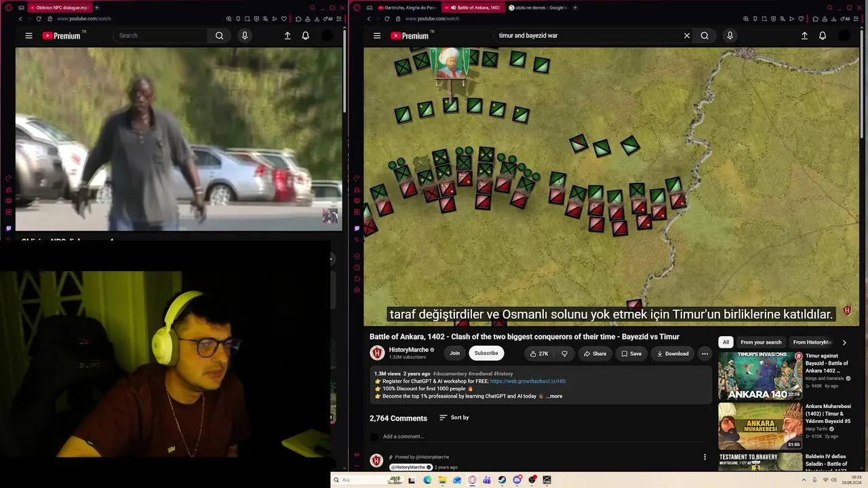Open the web.growthschool.io link in description
Viewport: 868px width, 488px height.
pyautogui.click(x=528, y=382)
